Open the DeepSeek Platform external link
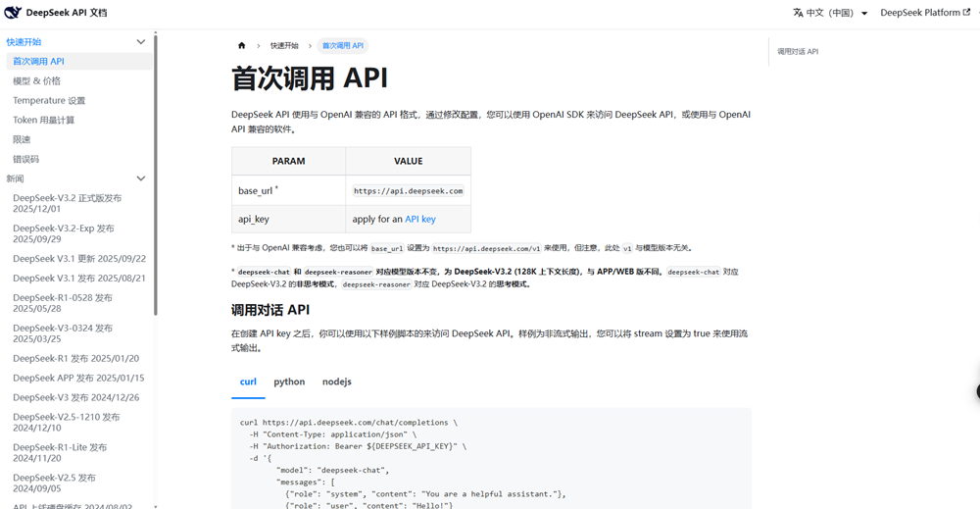980x509 pixels. point(924,13)
